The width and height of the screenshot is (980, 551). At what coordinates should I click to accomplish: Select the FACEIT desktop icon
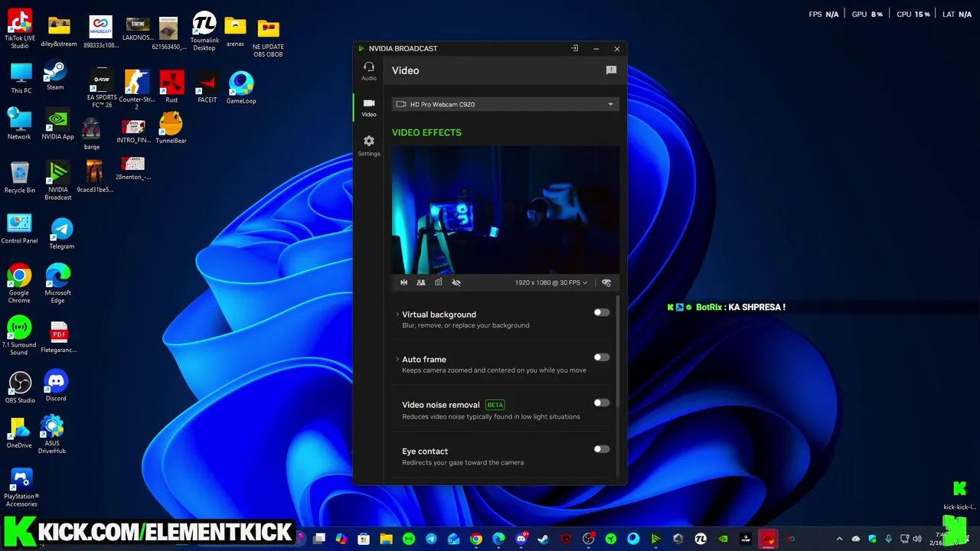tap(207, 86)
